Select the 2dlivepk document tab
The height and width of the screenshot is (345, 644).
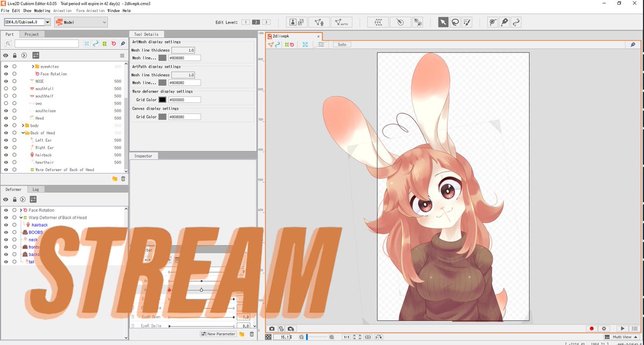point(294,36)
